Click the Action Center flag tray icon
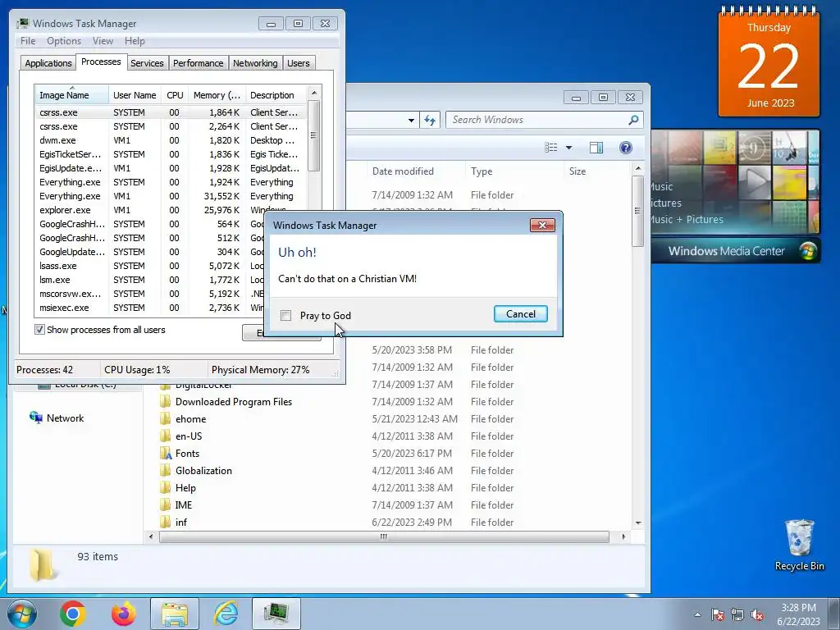This screenshot has width=840, height=630. [x=717, y=614]
